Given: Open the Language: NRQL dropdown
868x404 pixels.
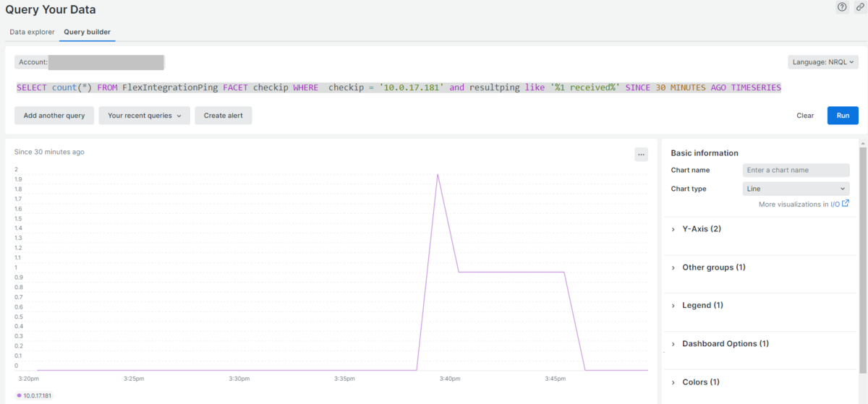Looking at the screenshot, I should tap(823, 62).
